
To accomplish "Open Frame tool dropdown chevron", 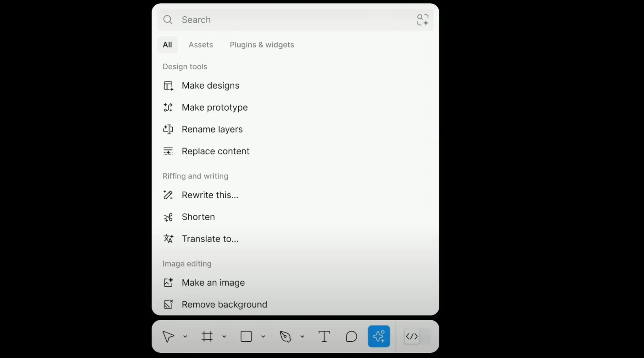I will coord(224,337).
